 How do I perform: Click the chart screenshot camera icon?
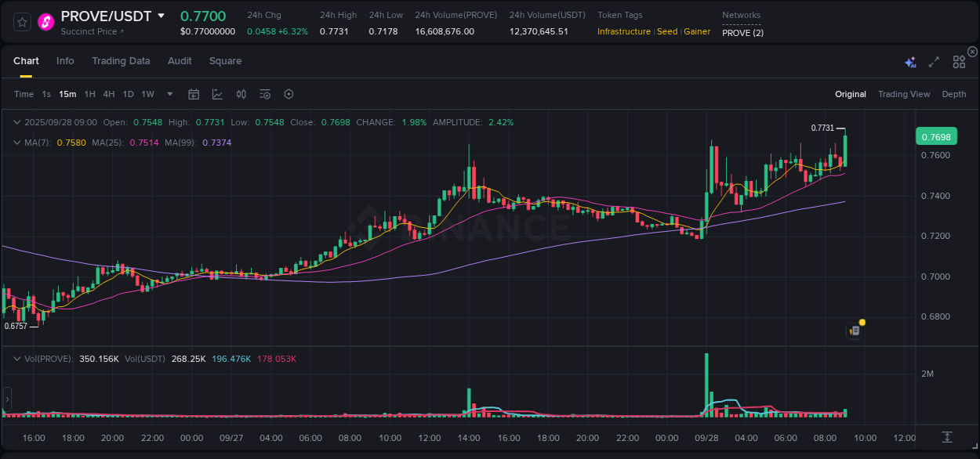click(854, 330)
